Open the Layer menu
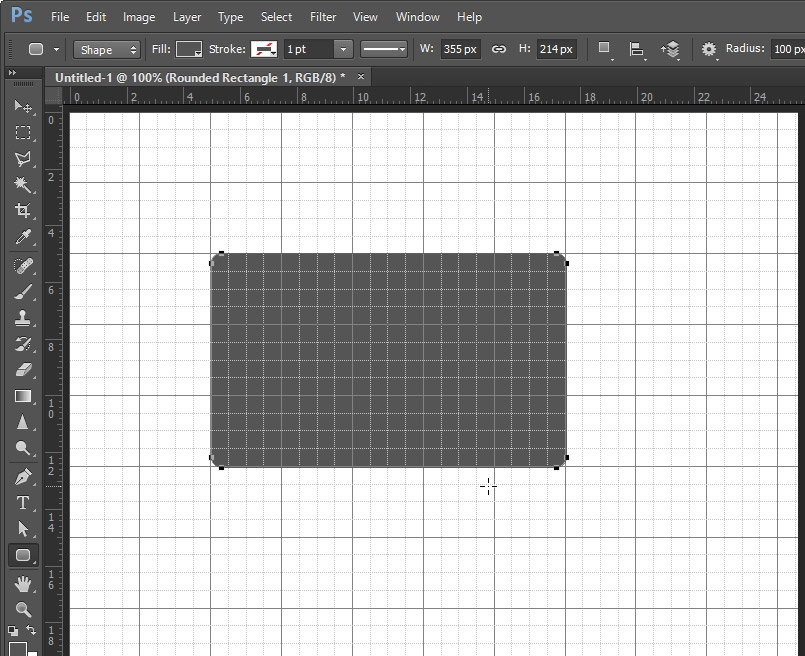 point(187,17)
